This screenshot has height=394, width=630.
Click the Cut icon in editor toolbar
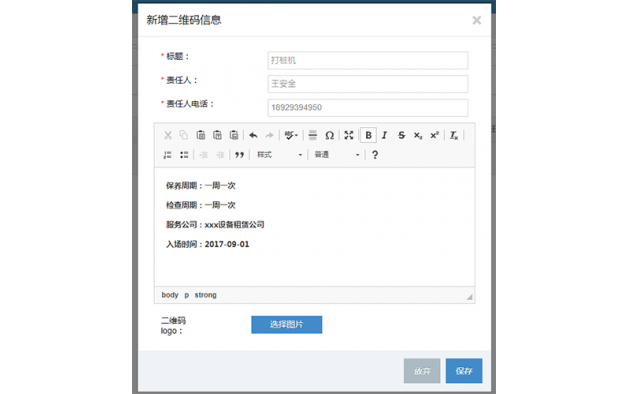click(168, 135)
